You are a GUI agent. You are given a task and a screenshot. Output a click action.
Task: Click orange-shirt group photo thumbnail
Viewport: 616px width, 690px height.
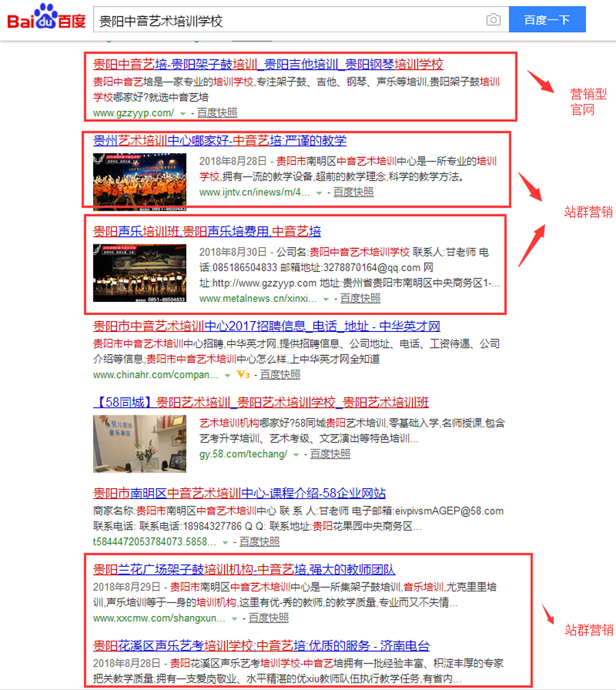tap(140, 182)
